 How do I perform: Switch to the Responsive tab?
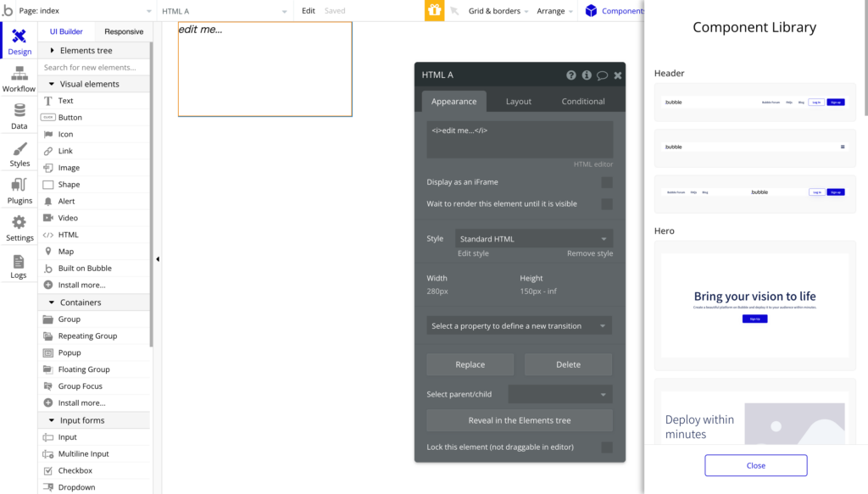(124, 31)
